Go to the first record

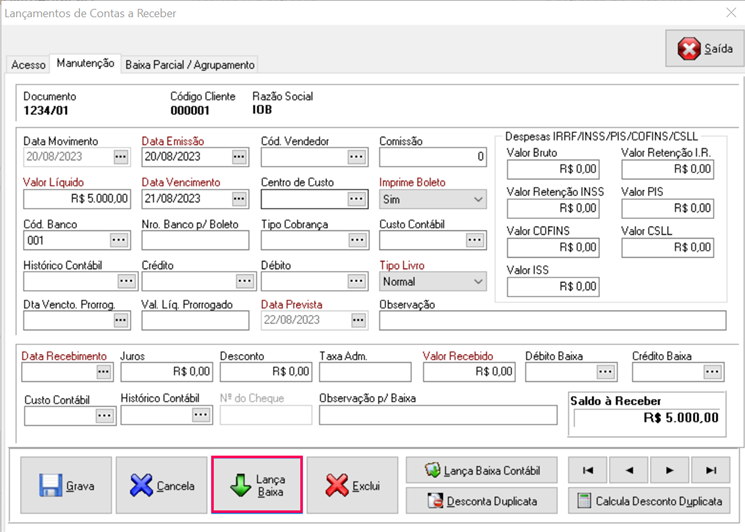588,470
